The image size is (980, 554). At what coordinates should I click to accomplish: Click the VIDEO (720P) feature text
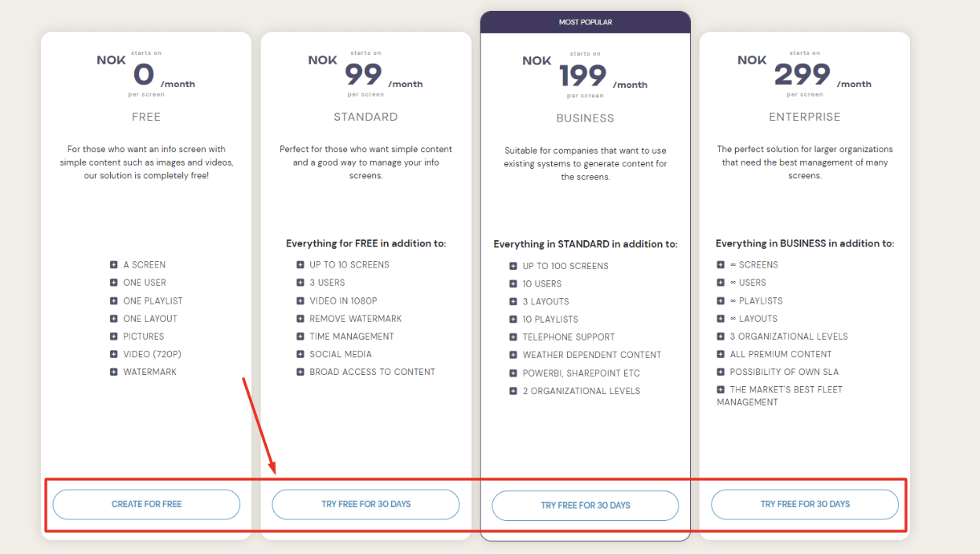pos(152,354)
